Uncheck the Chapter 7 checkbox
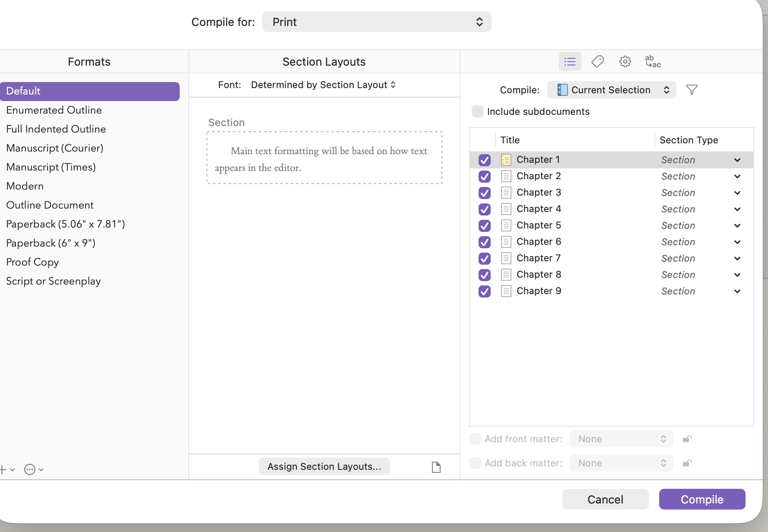The width and height of the screenshot is (768, 532). pos(485,259)
